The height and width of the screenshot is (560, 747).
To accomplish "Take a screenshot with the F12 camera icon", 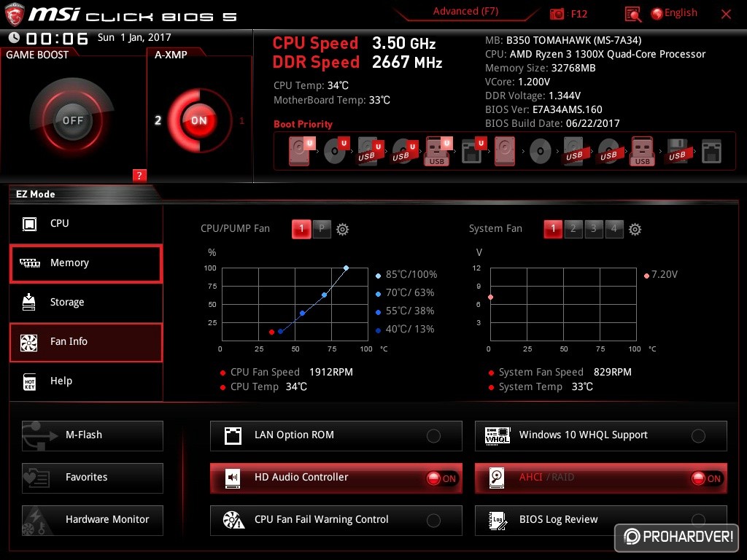I will [x=557, y=14].
